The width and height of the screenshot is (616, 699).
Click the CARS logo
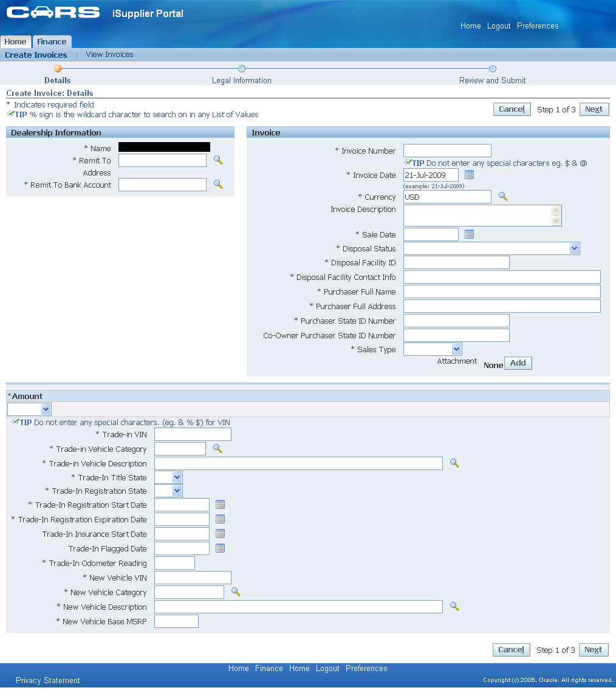pos(53,13)
